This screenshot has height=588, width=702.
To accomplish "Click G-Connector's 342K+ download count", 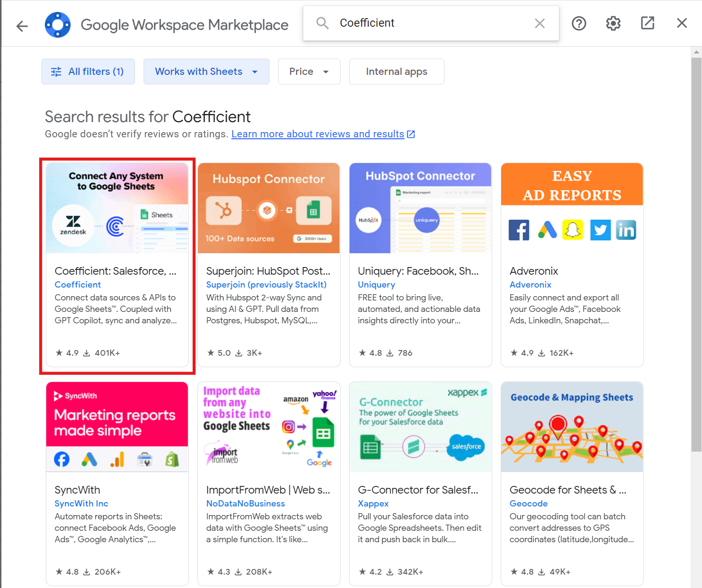I will click(x=405, y=572).
